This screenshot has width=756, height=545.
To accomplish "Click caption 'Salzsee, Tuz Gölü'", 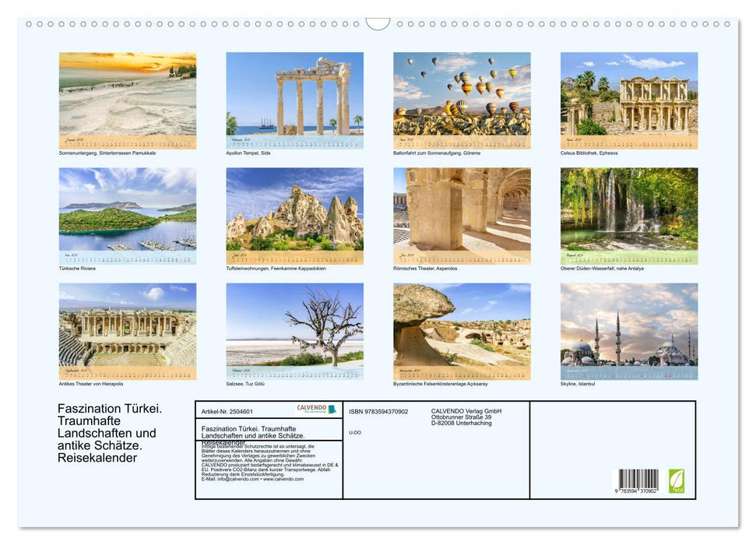I will point(245,384).
